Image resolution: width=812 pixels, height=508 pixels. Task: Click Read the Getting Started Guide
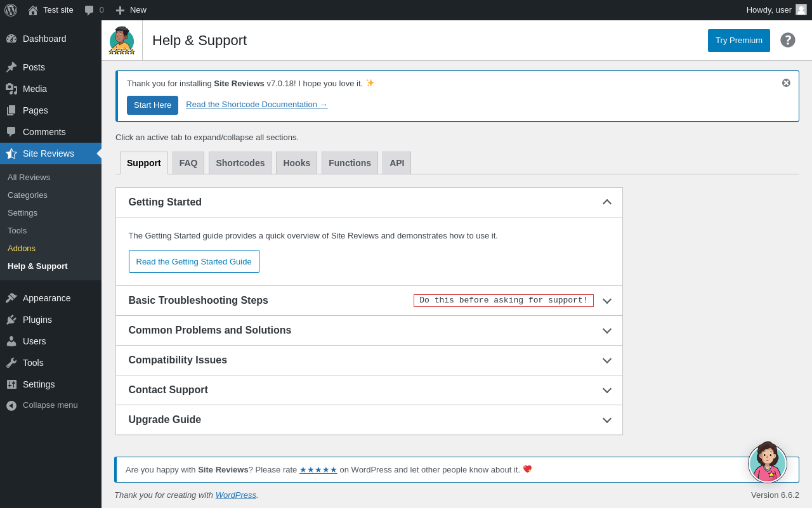pyautogui.click(x=193, y=261)
